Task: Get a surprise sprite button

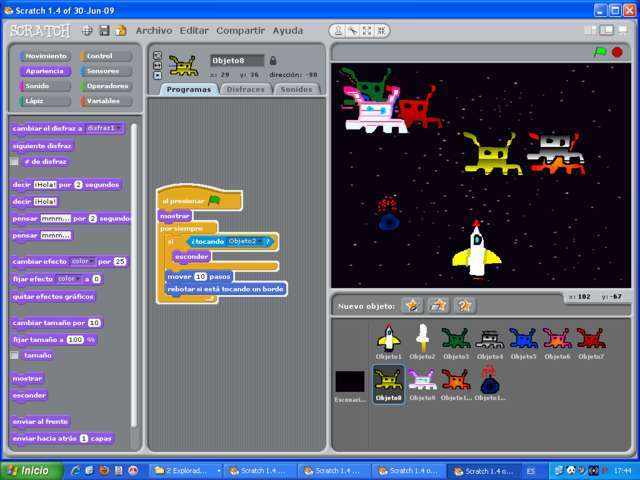Action: coord(464,305)
